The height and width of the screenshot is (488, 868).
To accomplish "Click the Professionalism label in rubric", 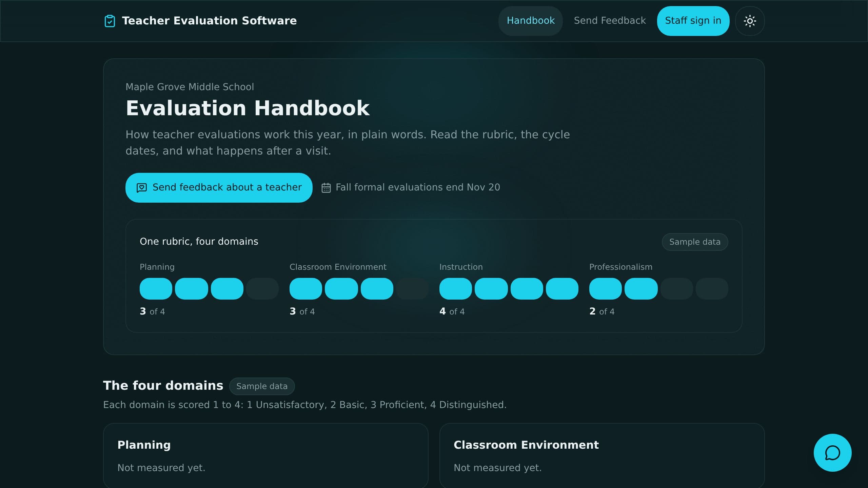I will 620,267.
